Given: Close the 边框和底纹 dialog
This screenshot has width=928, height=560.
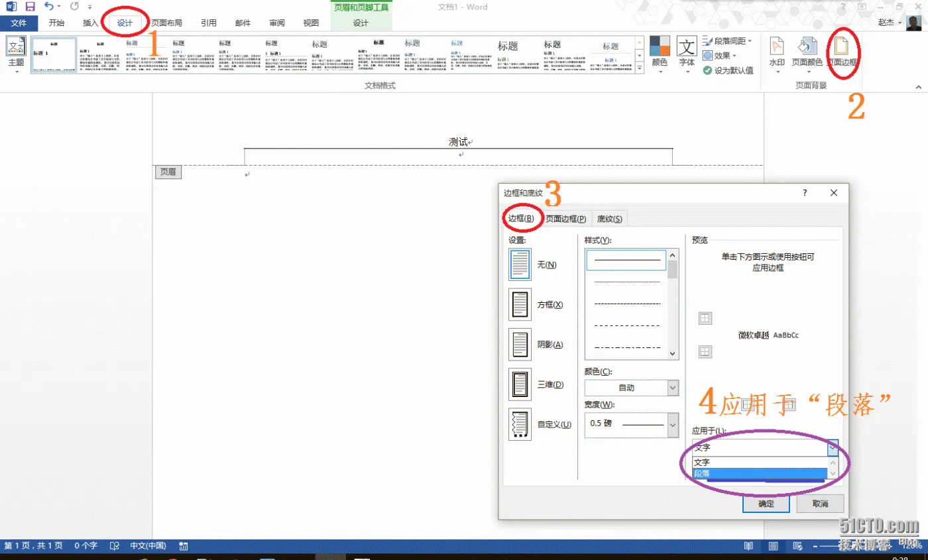Looking at the screenshot, I should 835,193.
